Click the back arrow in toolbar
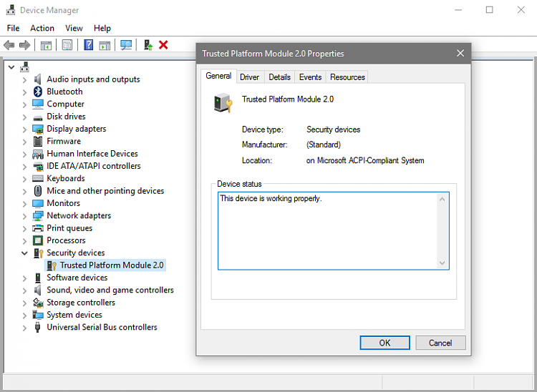 9,45
